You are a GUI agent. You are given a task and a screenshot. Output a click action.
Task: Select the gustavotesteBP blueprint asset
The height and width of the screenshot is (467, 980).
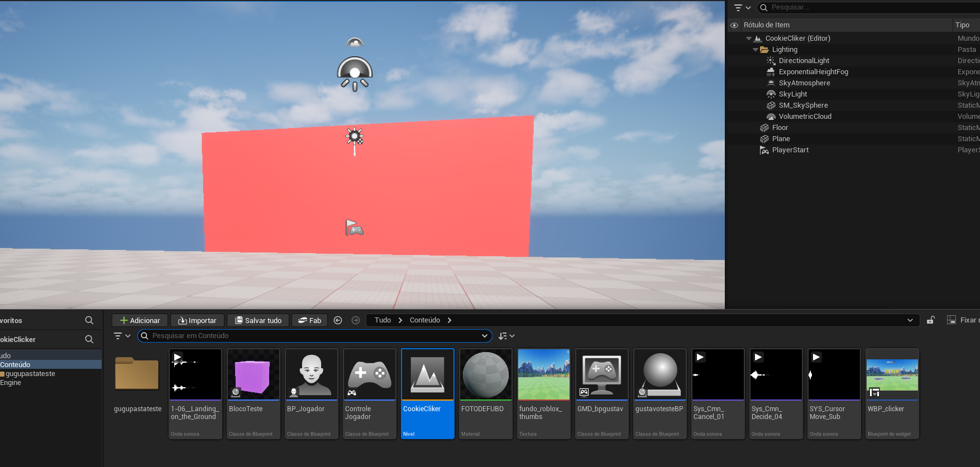660,394
